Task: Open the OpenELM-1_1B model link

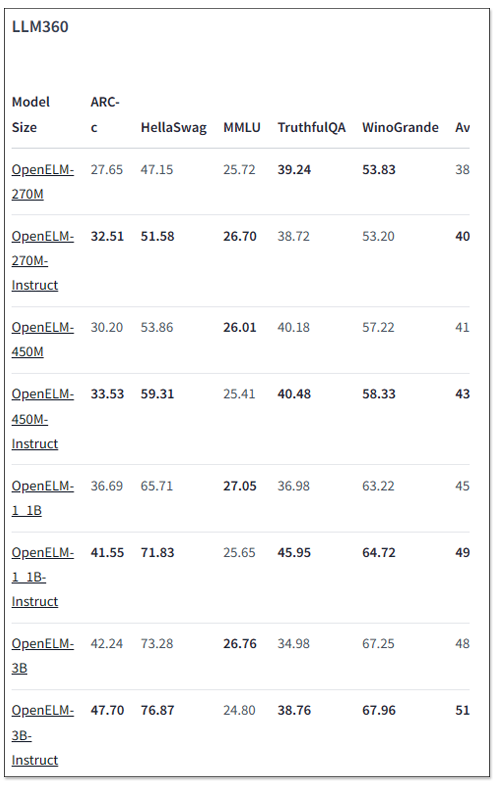Action: click(43, 498)
